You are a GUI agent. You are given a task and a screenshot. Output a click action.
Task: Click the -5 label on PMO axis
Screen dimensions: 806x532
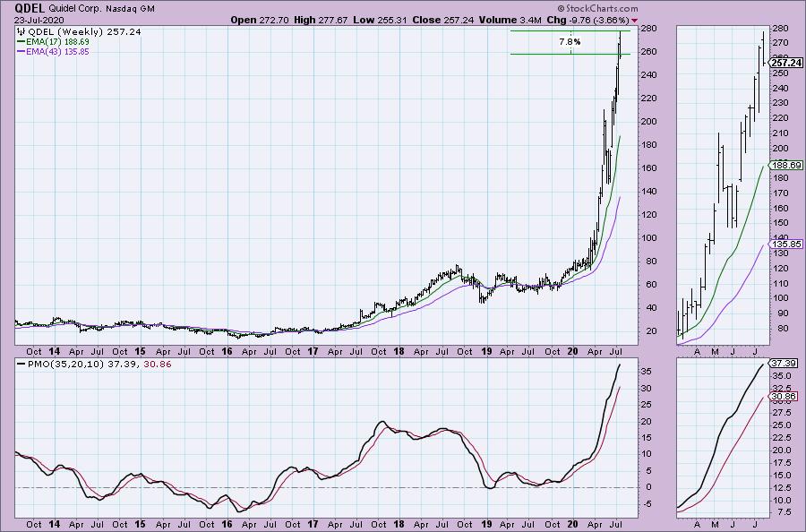pos(647,503)
